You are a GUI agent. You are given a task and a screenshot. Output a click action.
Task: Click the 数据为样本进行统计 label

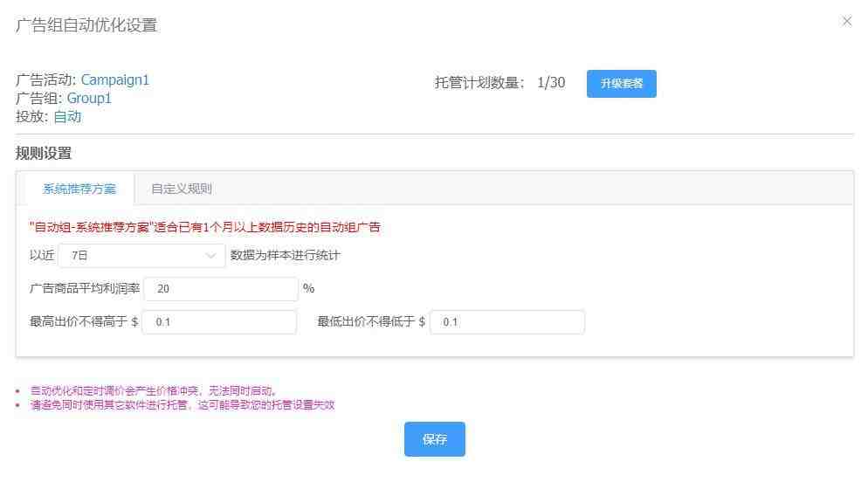coord(285,256)
